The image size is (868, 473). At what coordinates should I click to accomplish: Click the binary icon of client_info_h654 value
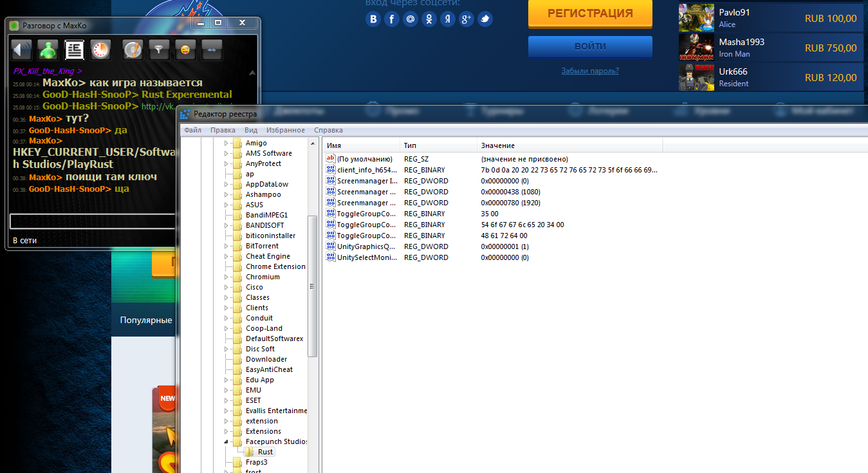(x=331, y=170)
